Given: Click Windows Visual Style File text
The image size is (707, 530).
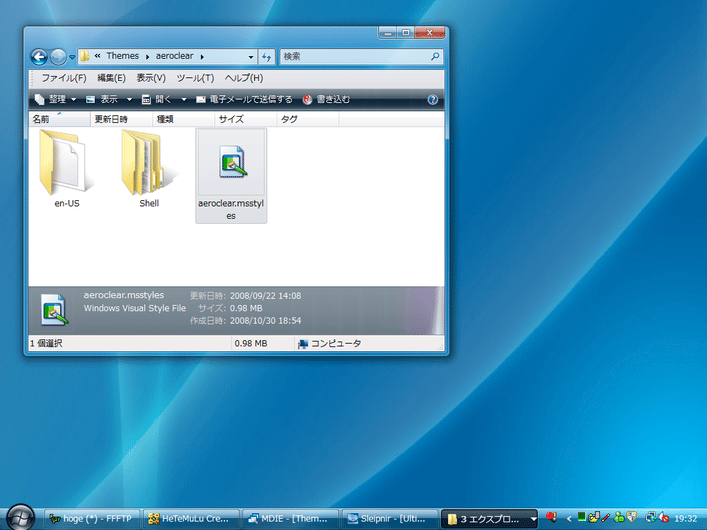Looking at the screenshot, I should click(135, 308).
